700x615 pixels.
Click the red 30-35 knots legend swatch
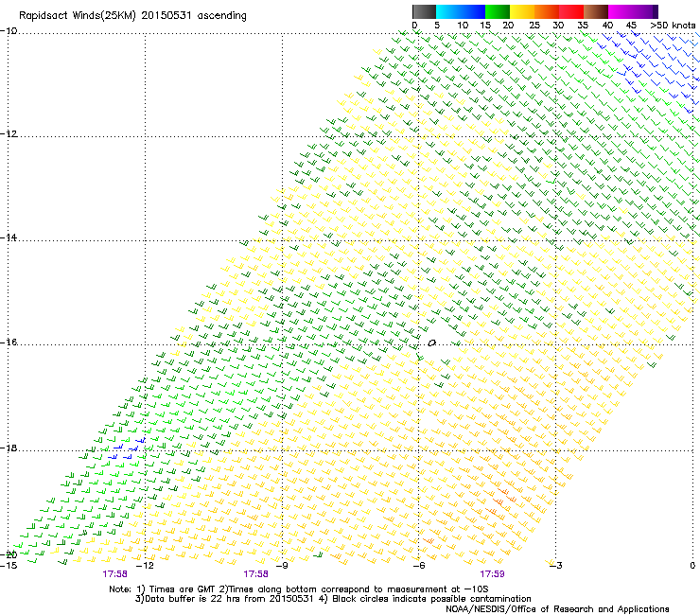coord(571,11)
